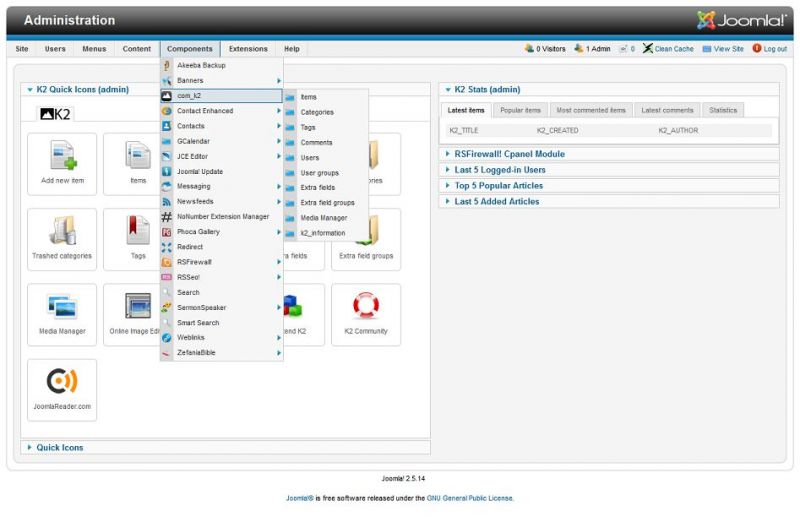Click the K2_CREATED column header
Viewport: 800px width, 517px height.
(x=558, y=131)
